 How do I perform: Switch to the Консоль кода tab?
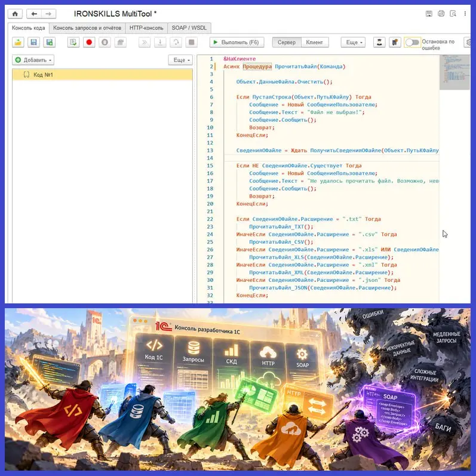pyautogui.click(x=28, y=28)
